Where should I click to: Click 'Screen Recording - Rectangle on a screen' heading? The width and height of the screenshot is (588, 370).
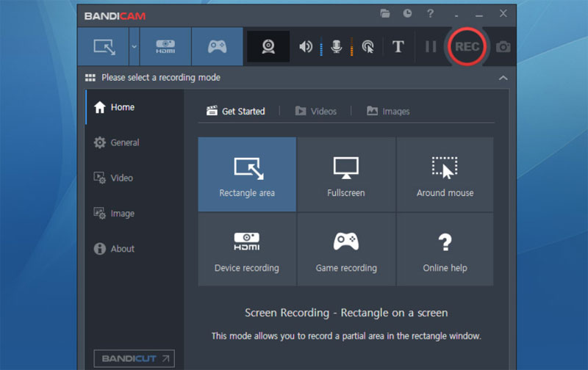(346, 313)
